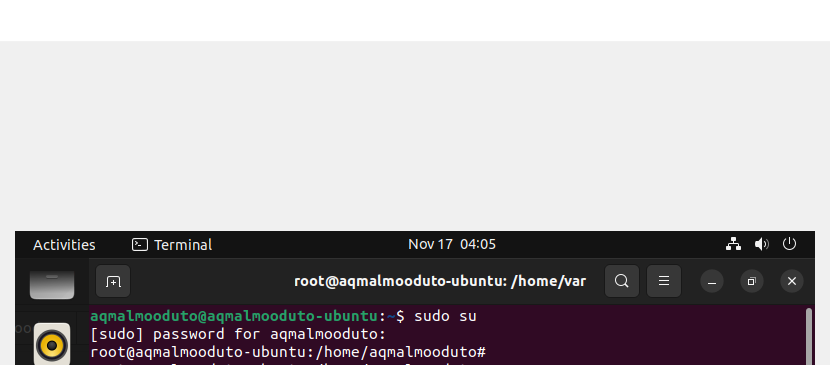The width and height of the screenshot is (830, 365).
Task: Open the Activities overview
Action: pos(64,245)
